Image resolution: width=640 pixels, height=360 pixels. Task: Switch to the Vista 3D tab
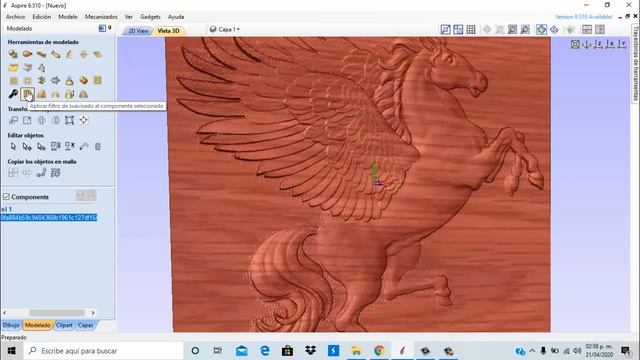click(168, 31)
